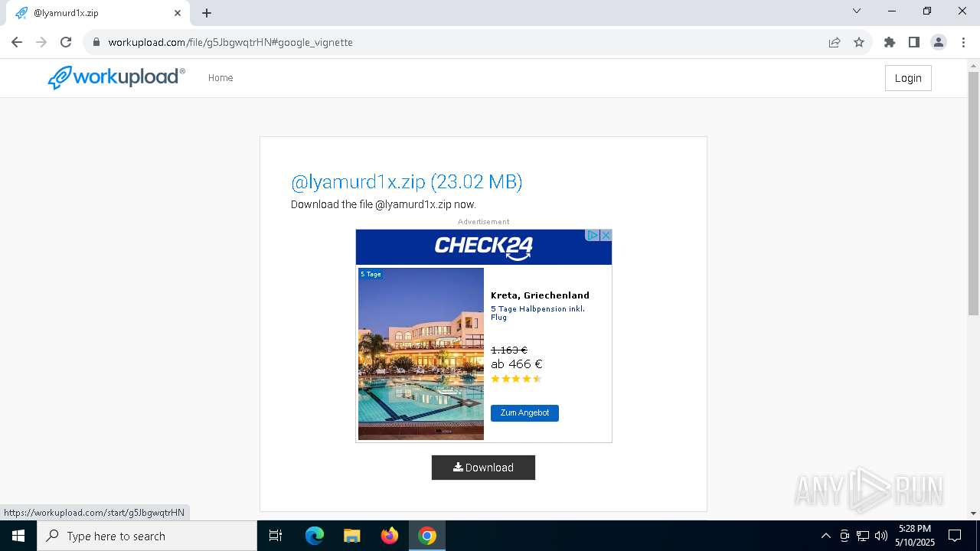Open File Explorer from taskbar
This screenshot has width=980, height=551.
coord(351,536)
